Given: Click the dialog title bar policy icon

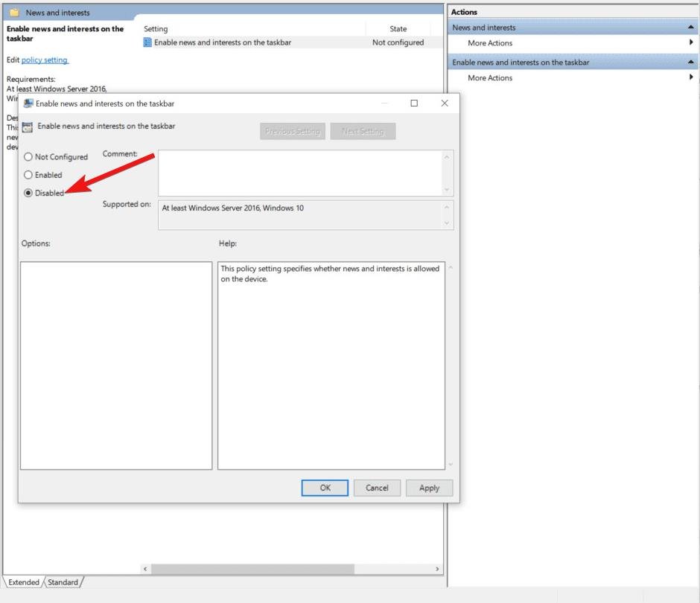Looking at the screenshot, I should (x=28, y=103).
